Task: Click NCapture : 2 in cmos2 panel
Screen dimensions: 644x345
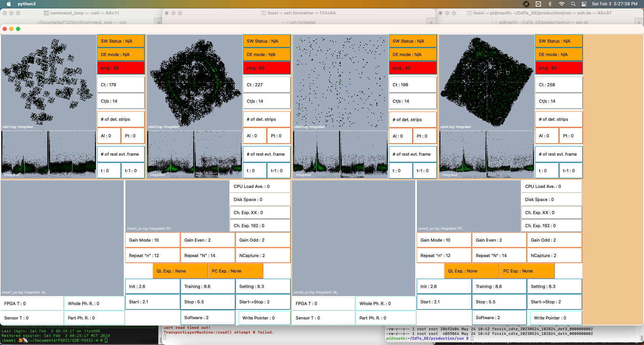Action: click(x=554, y=255)
